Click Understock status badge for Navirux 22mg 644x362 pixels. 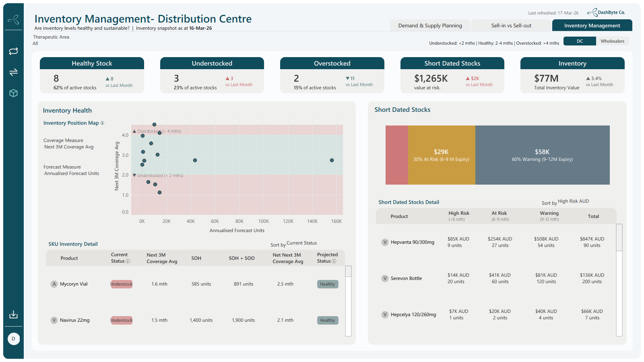tap(122, 320)
